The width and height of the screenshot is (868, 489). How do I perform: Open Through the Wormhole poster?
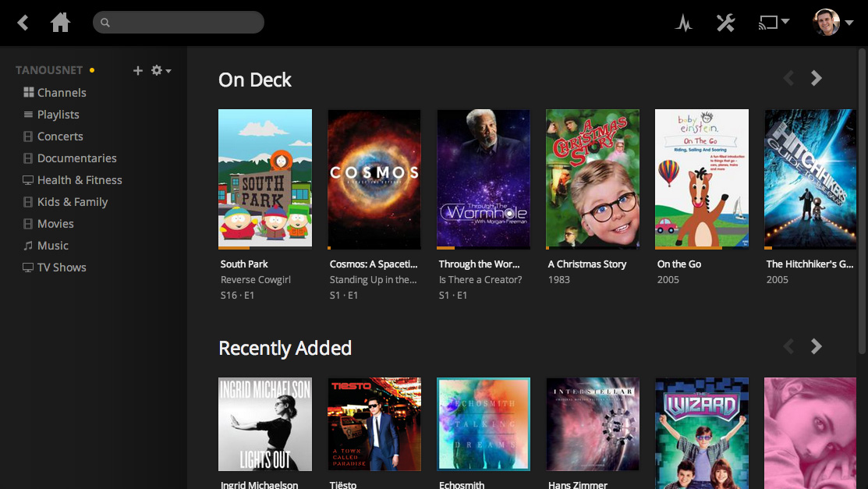tap(484, 179)
